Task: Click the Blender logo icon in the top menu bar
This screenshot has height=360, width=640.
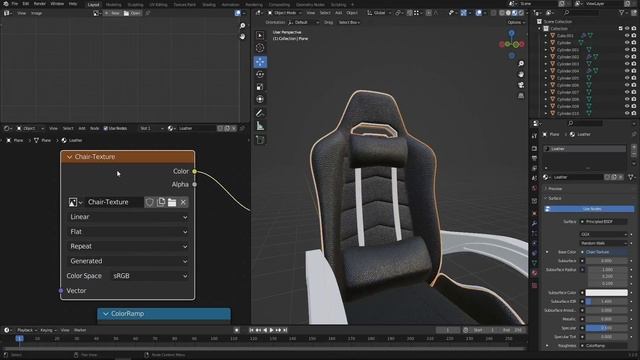Action: point(6,4)
